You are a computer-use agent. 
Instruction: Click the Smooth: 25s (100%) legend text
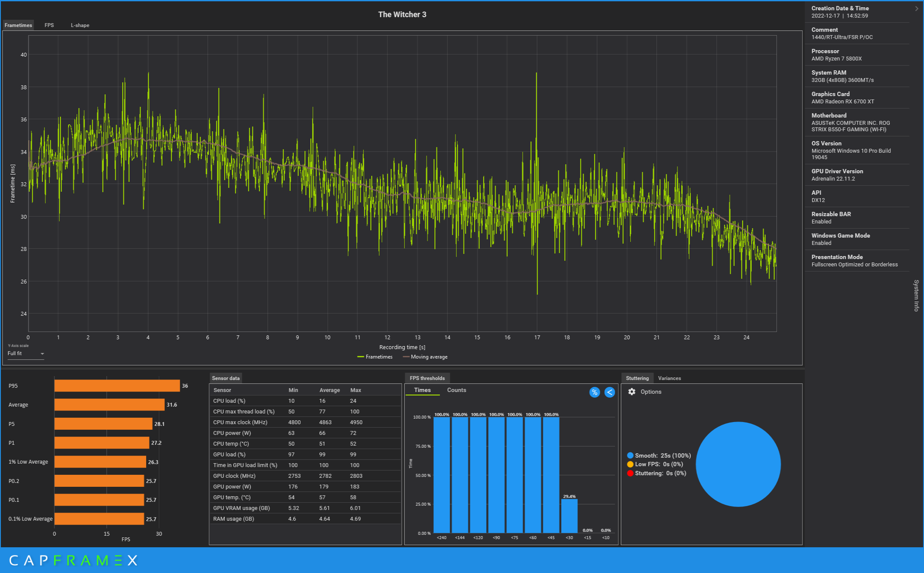point(663,455)
